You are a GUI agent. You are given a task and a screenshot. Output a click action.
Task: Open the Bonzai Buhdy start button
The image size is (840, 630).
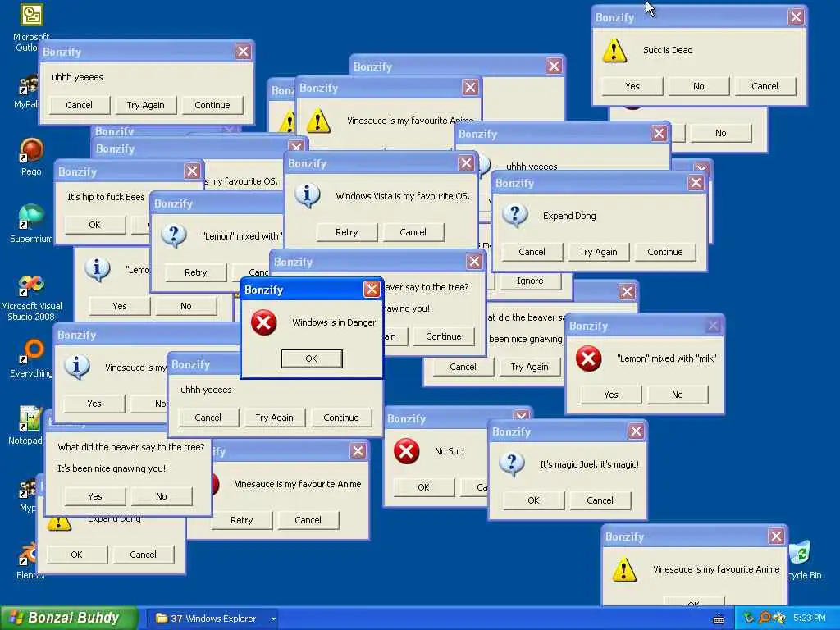tap(69, 618)
